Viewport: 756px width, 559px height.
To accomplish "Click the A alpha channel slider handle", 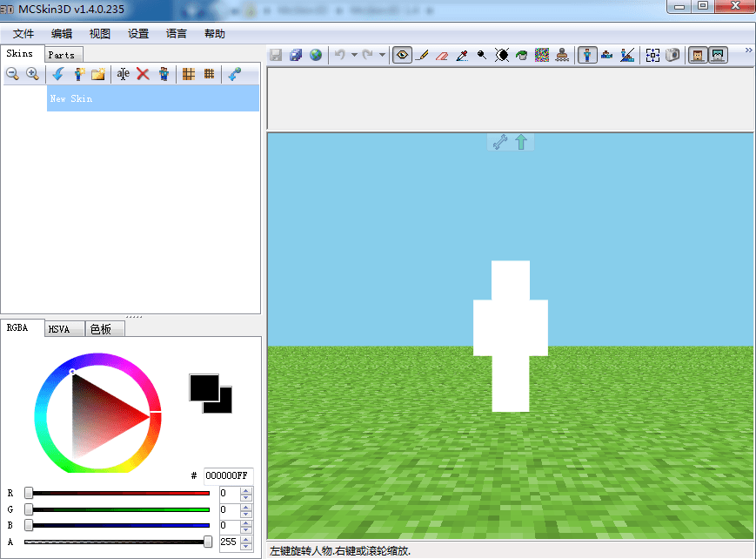I will point(208,542).
